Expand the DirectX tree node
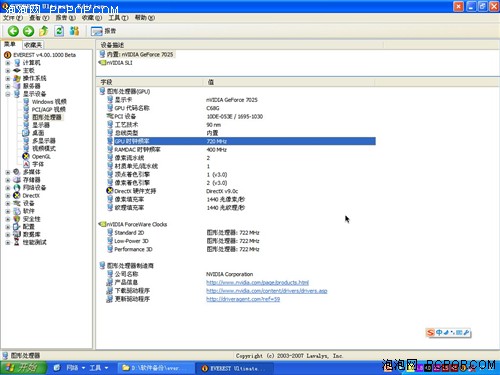Image resolution: width=500 pixels, height=375 pixels. click(8, 196)
